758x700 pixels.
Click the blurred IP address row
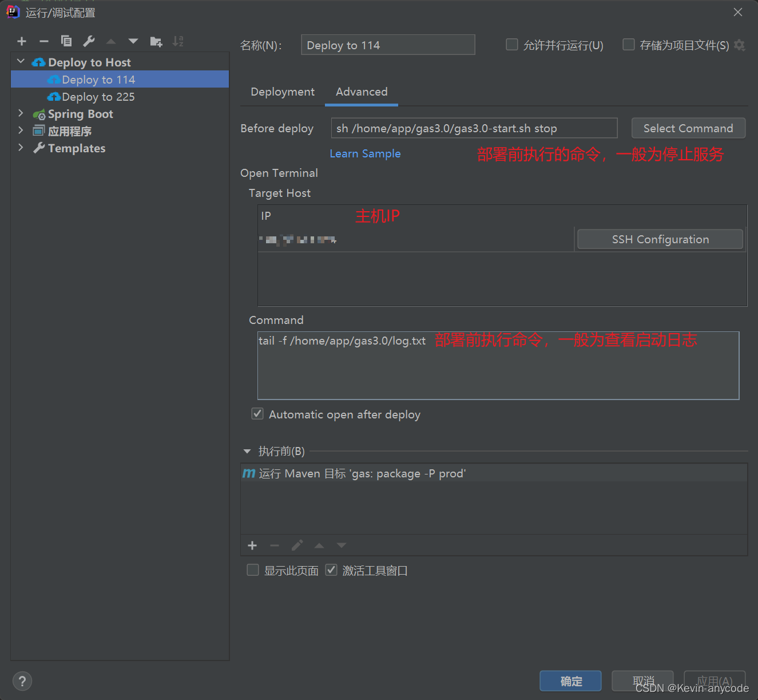[416, 240]
